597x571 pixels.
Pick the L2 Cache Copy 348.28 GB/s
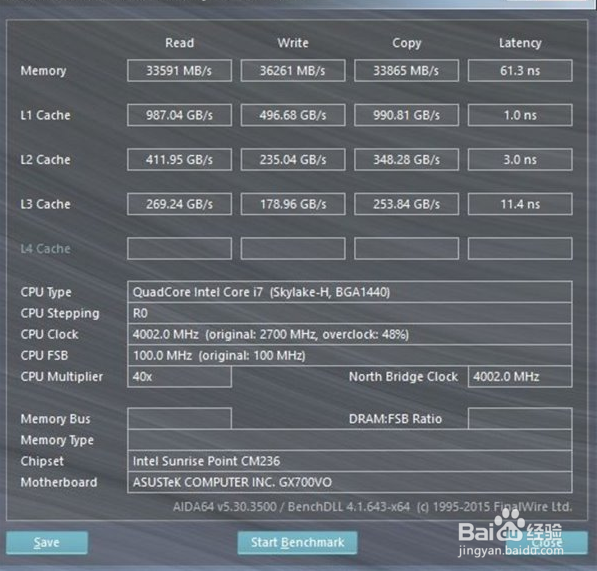click(406, 159)
